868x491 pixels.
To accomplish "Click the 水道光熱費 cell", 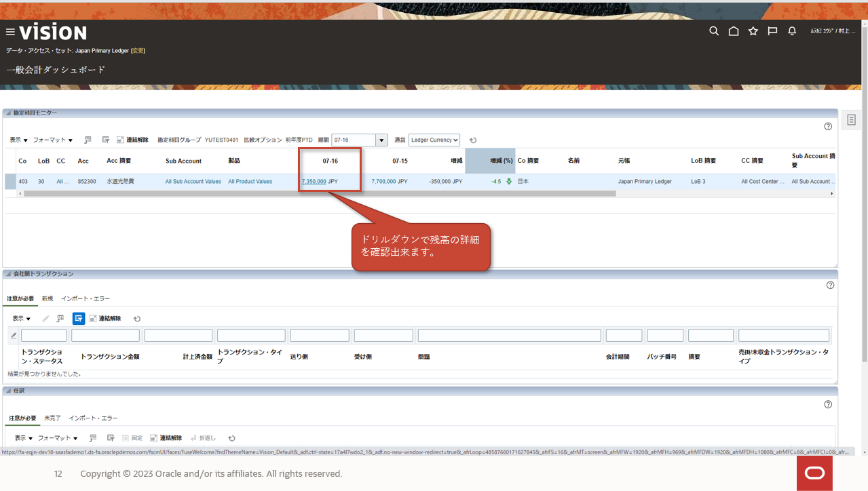I will 120,182.
